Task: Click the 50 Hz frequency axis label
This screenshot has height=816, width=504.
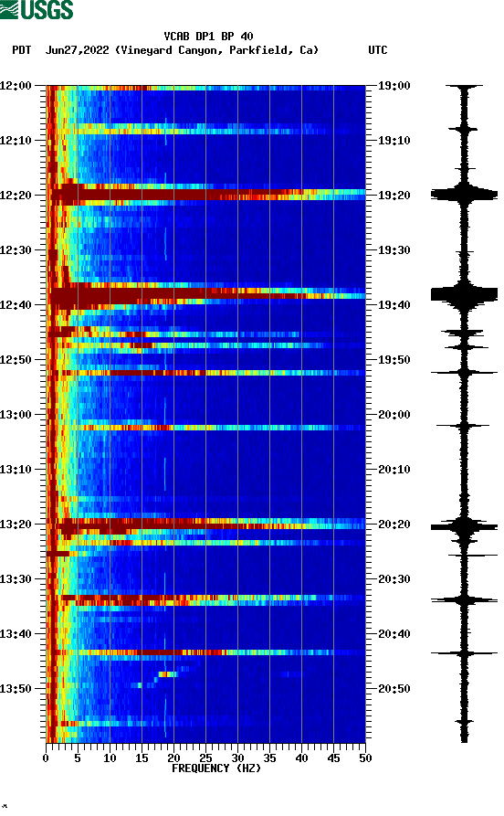Action: (x=365, y=758)
